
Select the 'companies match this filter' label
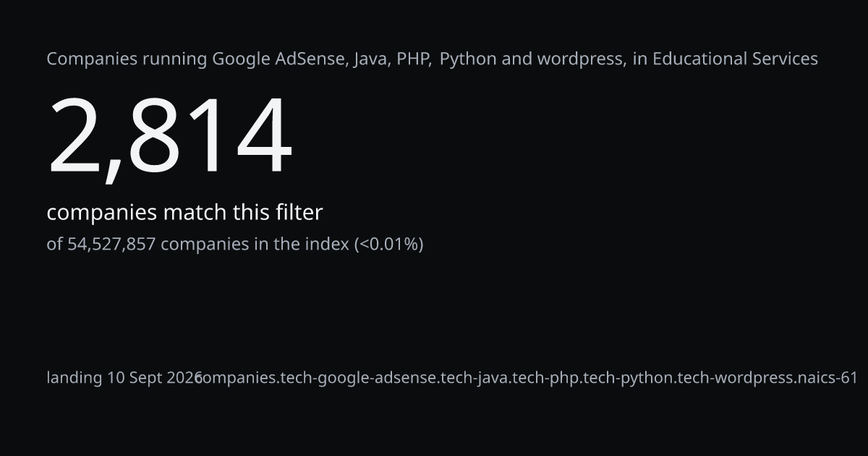click(x=184, y=213)
